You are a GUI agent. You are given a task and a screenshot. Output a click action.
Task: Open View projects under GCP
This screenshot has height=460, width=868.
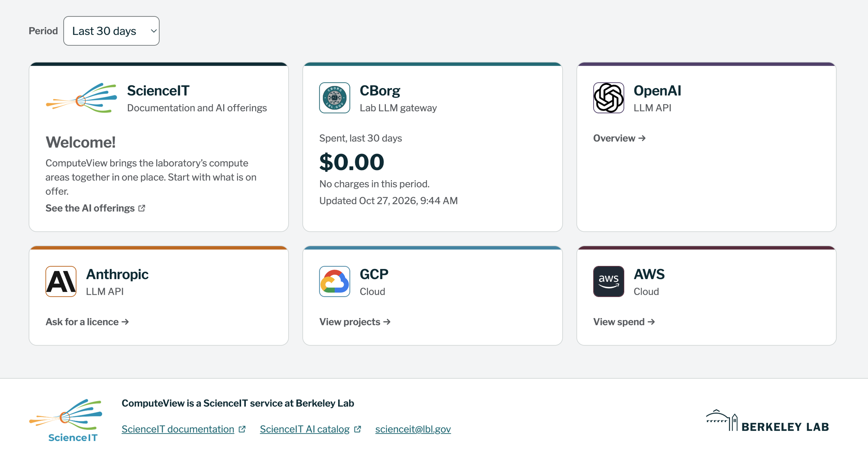[355, 322]
